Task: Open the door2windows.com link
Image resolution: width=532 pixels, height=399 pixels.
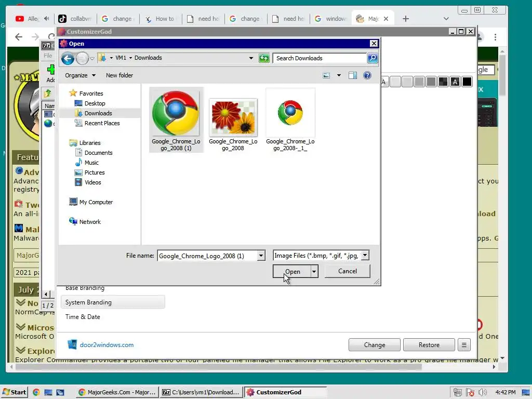Action: pos(107,345)
